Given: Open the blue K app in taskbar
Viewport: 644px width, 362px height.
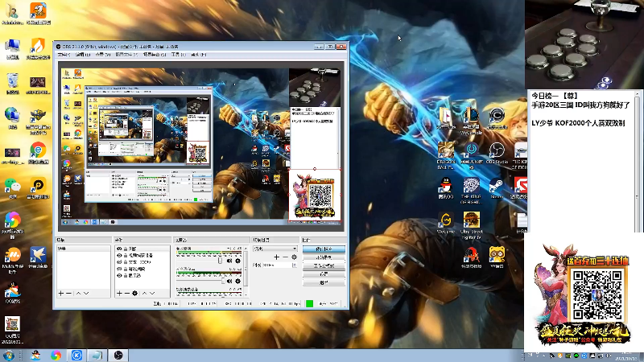Looking at the screenshot, I should coord(76,355).
